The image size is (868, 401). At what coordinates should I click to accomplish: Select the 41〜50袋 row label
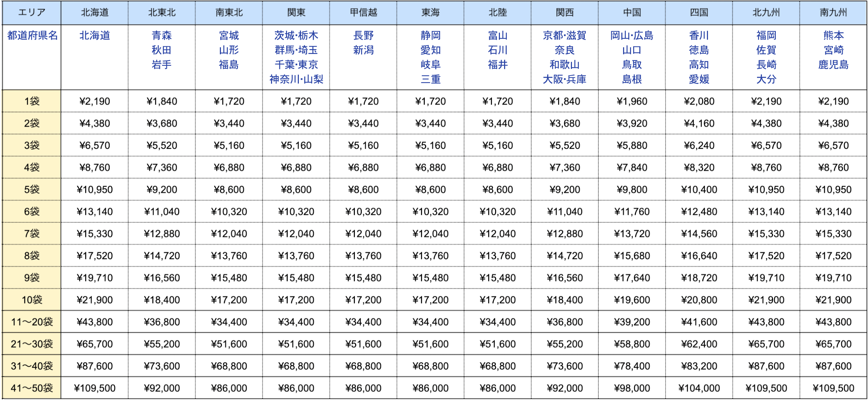pyautogui.click(x=32, y=388)
